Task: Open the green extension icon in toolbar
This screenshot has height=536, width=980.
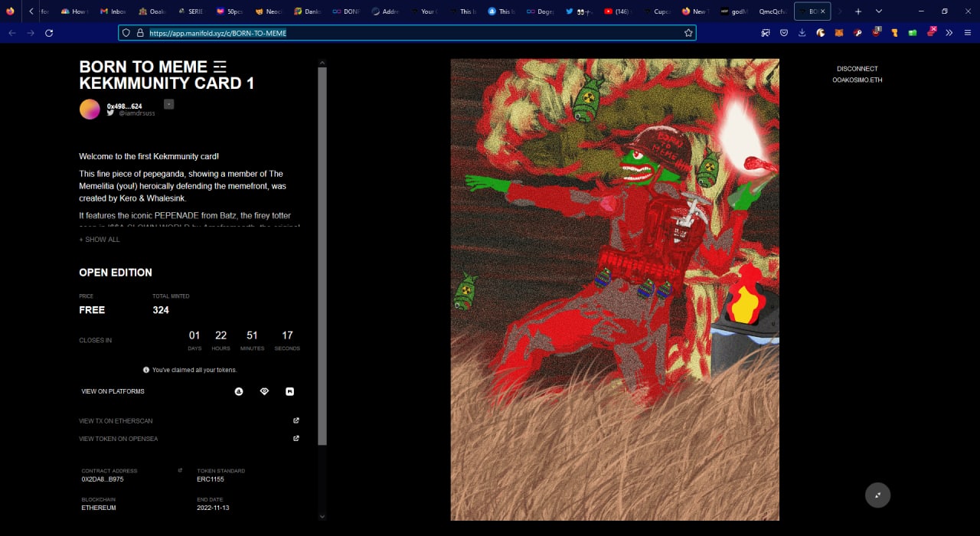Action: [x=913, y=33]
